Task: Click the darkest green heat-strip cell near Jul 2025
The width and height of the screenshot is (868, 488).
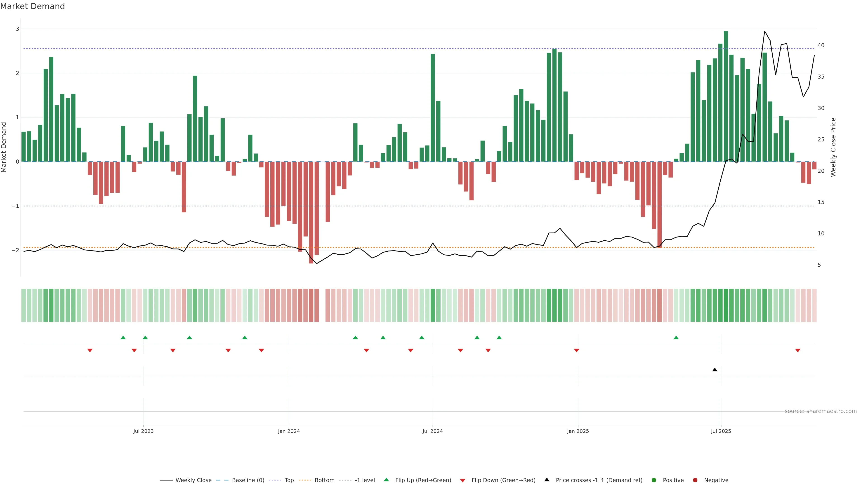Action: coord(726,305)
